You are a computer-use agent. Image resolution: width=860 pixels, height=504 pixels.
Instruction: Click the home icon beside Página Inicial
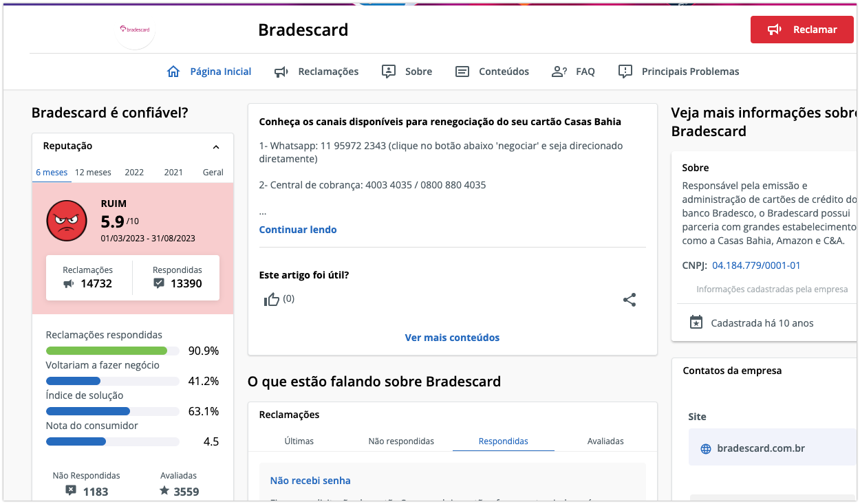pos(173,72)
